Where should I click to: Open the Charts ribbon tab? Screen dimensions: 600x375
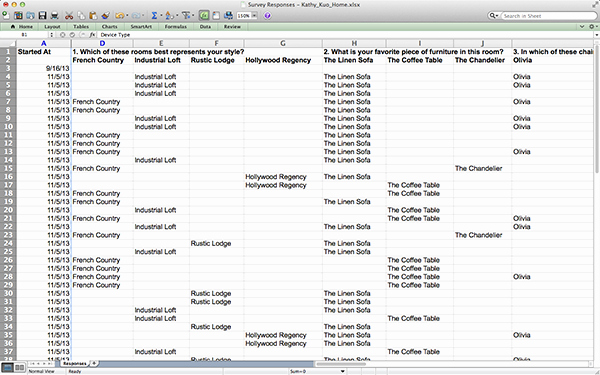[109, 27]
